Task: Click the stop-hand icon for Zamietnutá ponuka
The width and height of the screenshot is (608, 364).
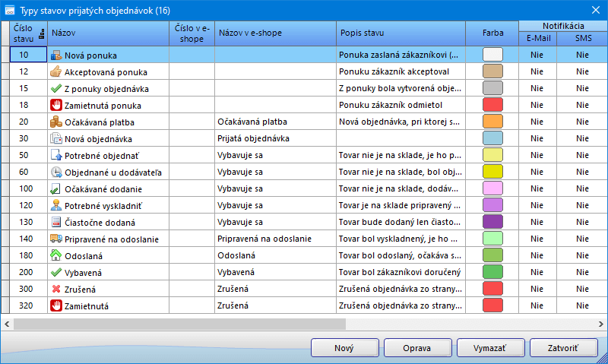Action: coord(55,105)
